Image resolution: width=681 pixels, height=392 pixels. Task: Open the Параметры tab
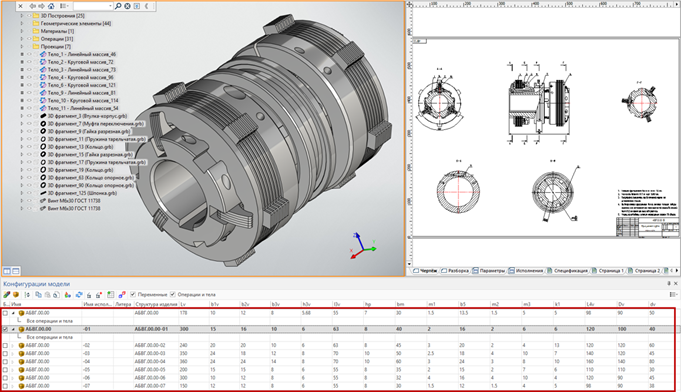tap(489, 270)
